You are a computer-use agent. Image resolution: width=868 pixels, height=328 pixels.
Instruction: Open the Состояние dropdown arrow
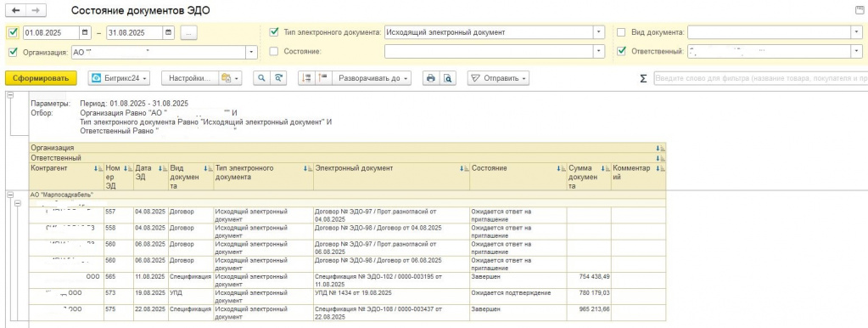coord(599,52)
